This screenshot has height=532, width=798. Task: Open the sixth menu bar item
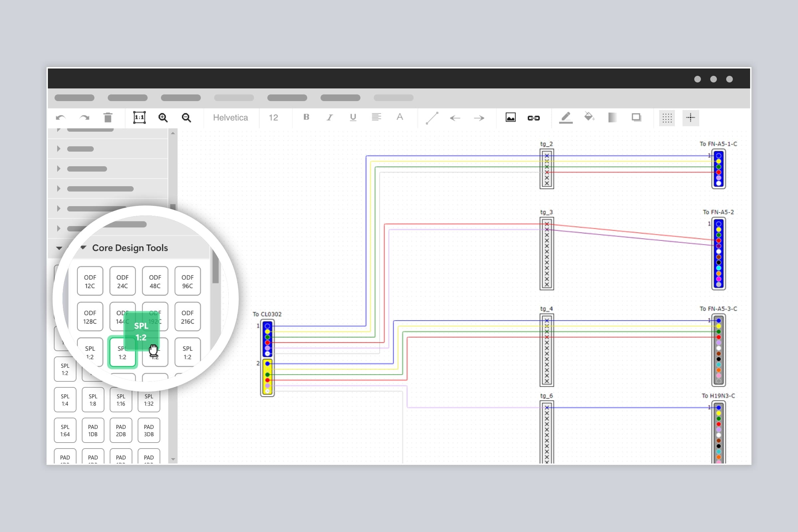point(340,98)
